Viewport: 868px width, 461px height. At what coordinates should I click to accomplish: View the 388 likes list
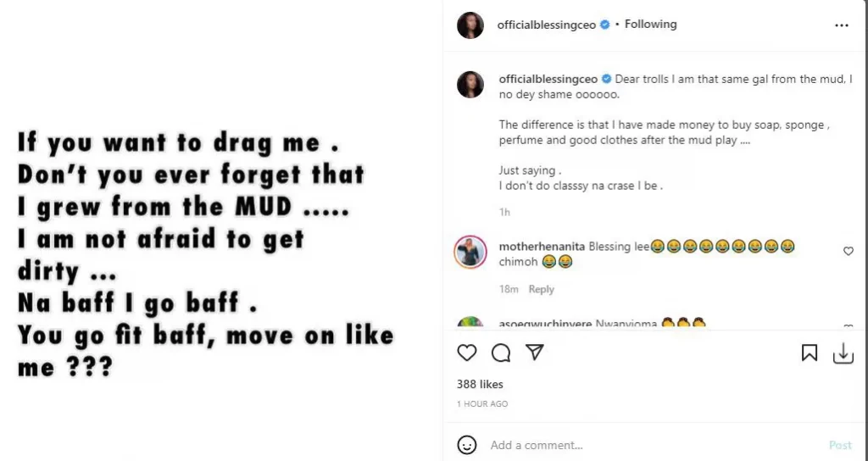click(x=480, y=385)
